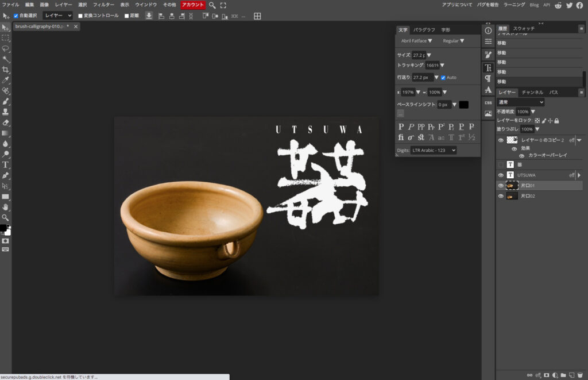This screenshot has height=380, width=588.
Task: Open the フィルター menu
Action: [x=103, y=5]
